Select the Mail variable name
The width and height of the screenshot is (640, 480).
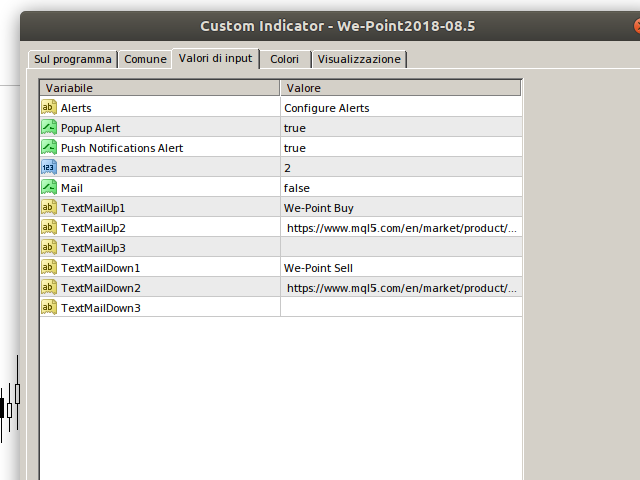pos(72,188)
